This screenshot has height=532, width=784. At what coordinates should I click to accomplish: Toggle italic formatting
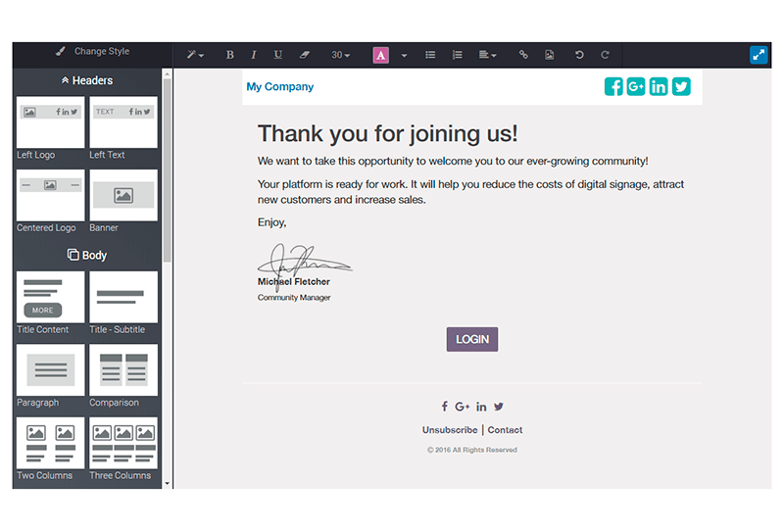point(254,55)
